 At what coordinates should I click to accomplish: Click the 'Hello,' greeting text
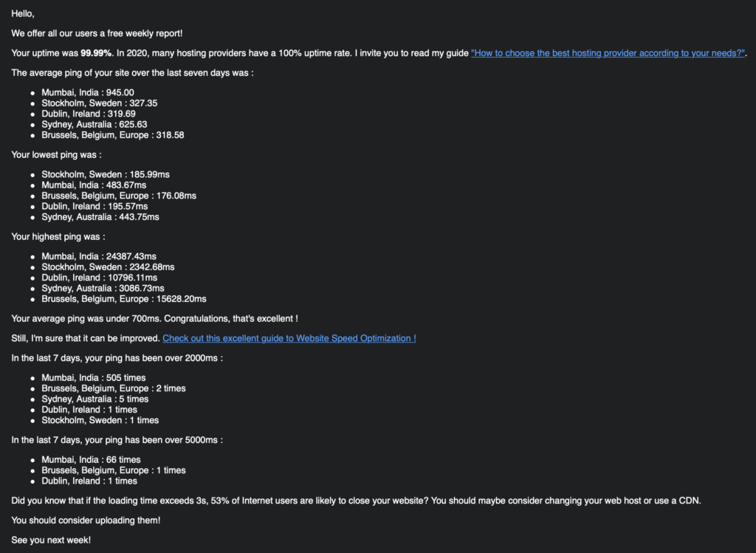click(23, 13)
